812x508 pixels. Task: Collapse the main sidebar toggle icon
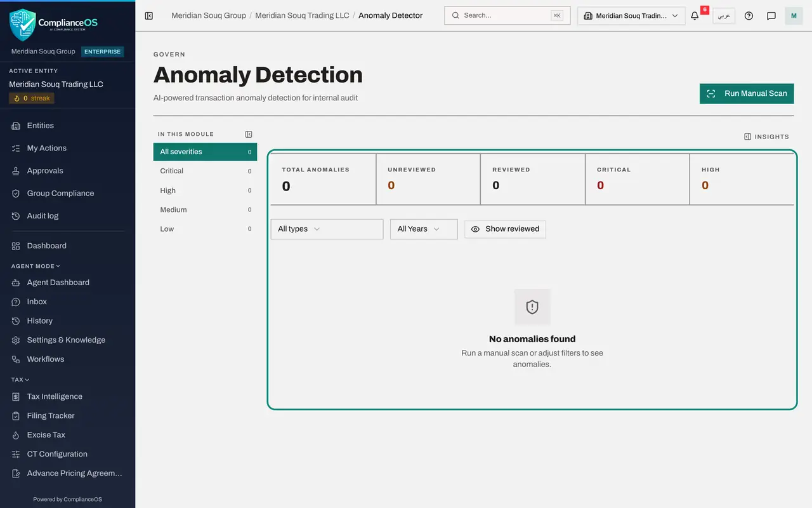pyautogui.click(x=149, y=16)
